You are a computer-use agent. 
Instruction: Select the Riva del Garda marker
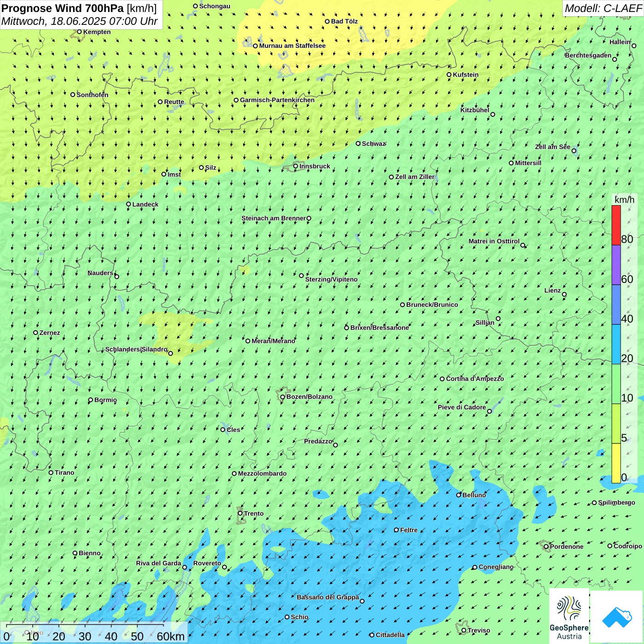[184, 567]
